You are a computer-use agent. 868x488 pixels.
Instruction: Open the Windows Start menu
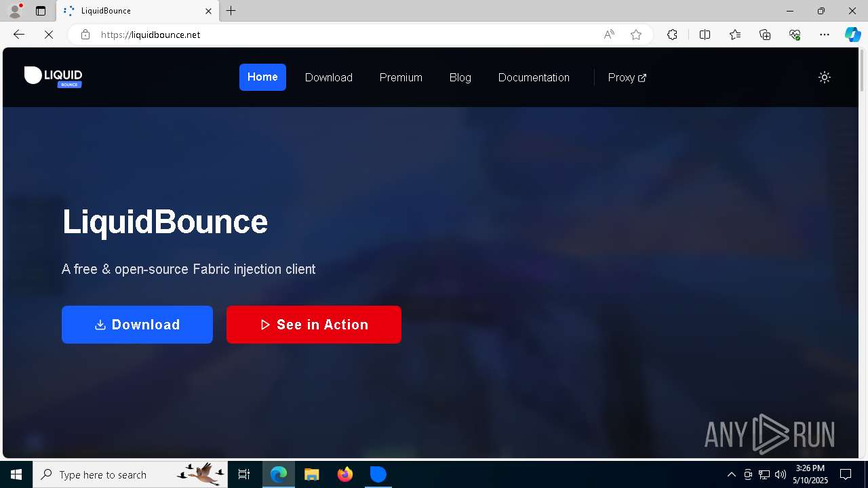(16, 474)
